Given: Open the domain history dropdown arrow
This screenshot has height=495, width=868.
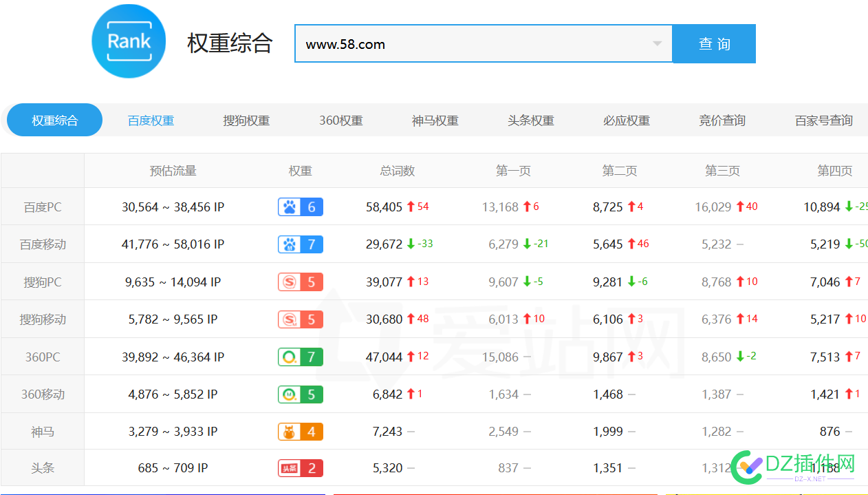Looking at the screenshot, I should tap(657, 44).
